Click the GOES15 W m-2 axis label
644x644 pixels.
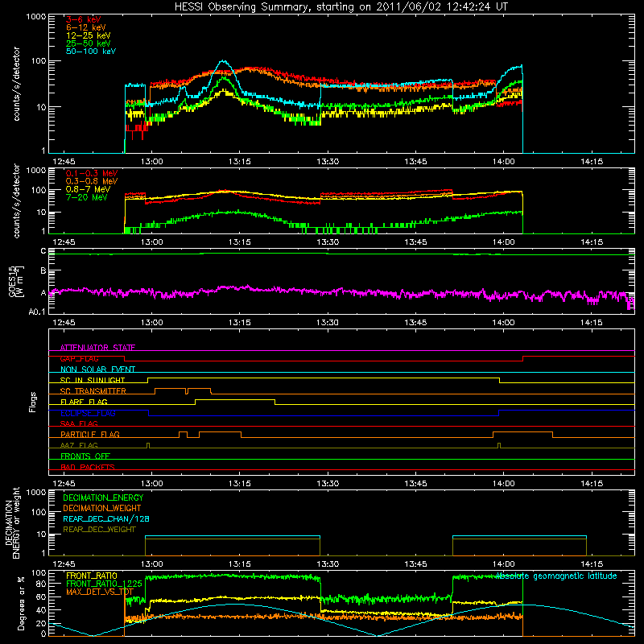[16, 281]
